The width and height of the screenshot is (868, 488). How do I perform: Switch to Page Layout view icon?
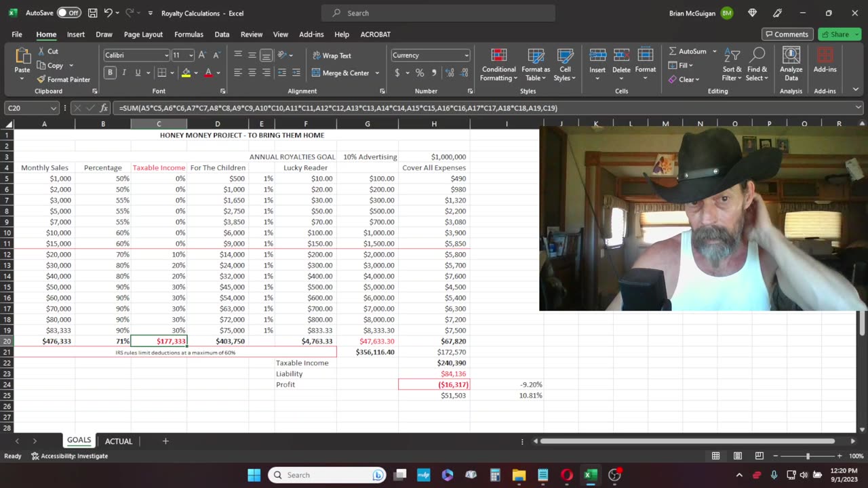(738, 456)
